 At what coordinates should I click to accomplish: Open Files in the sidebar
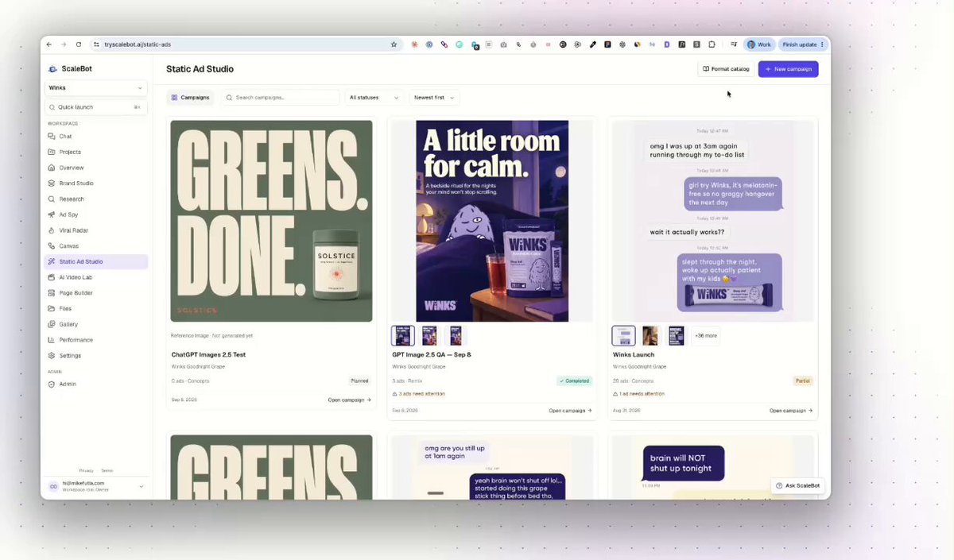pyautogui.click(x=65, y=308)
